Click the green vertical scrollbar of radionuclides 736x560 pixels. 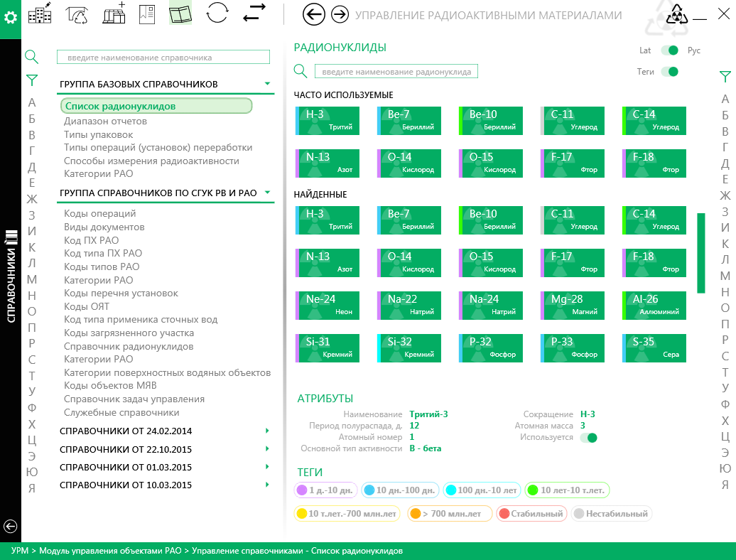(701, 253)
